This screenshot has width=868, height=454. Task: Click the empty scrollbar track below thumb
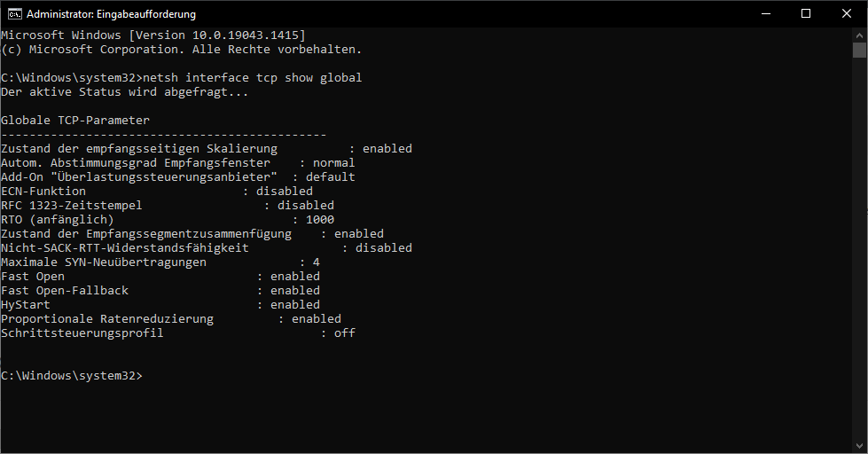[x=859, y=249]
